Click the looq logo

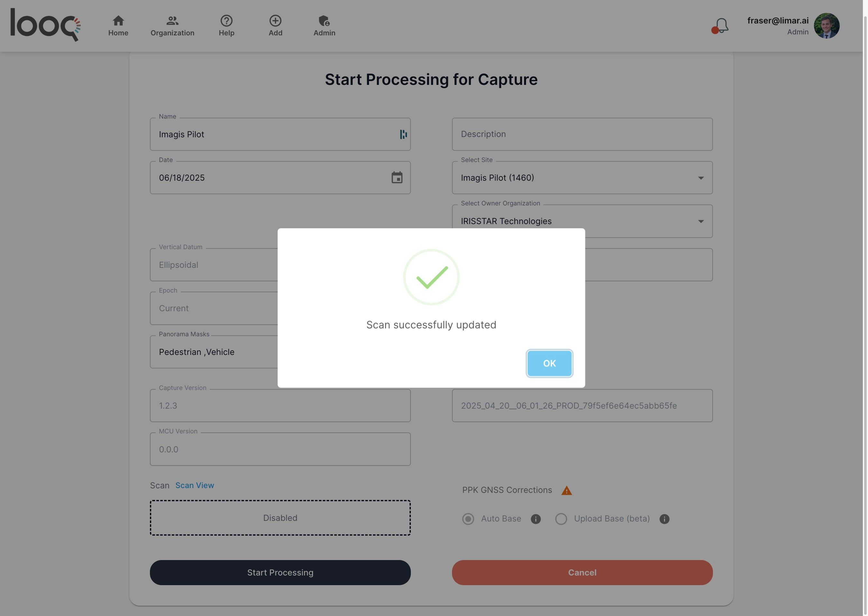pyautogui.click(x=45, y=25)
